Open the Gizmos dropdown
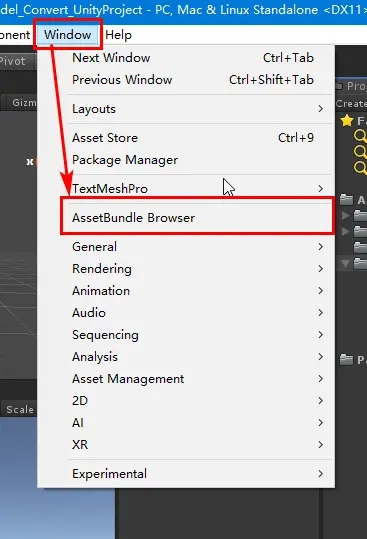 [21, 102]
